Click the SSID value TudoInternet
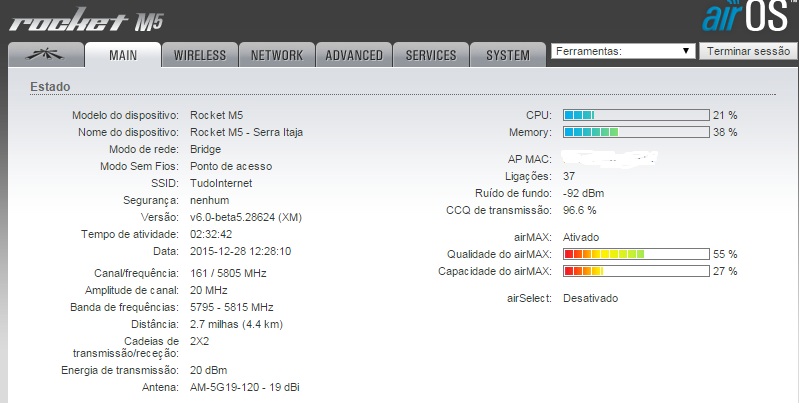 pos(221,183)
